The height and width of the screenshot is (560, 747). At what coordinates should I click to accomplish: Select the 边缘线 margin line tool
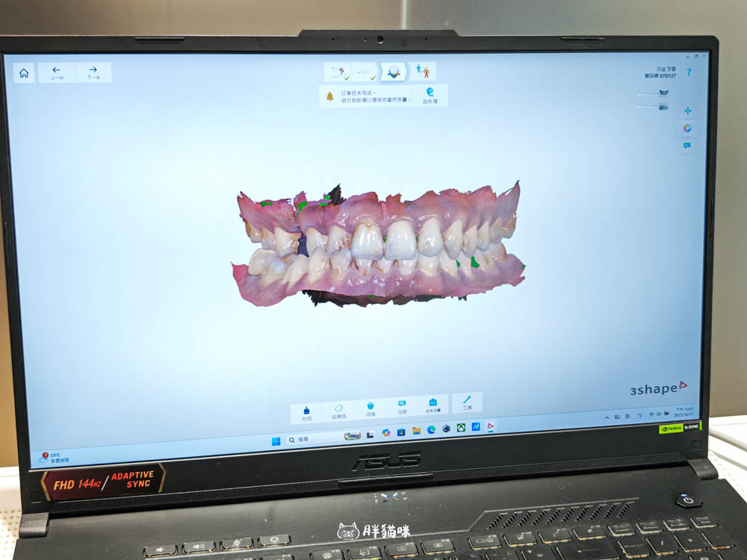coord(338,411)
